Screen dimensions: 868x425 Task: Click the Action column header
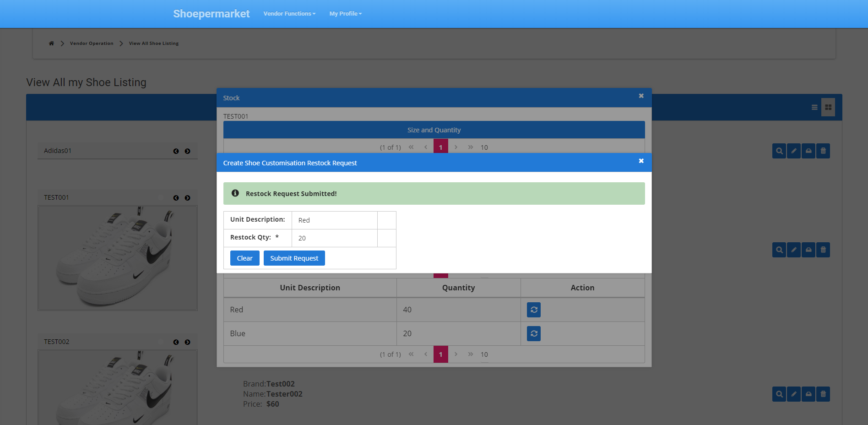582,288
